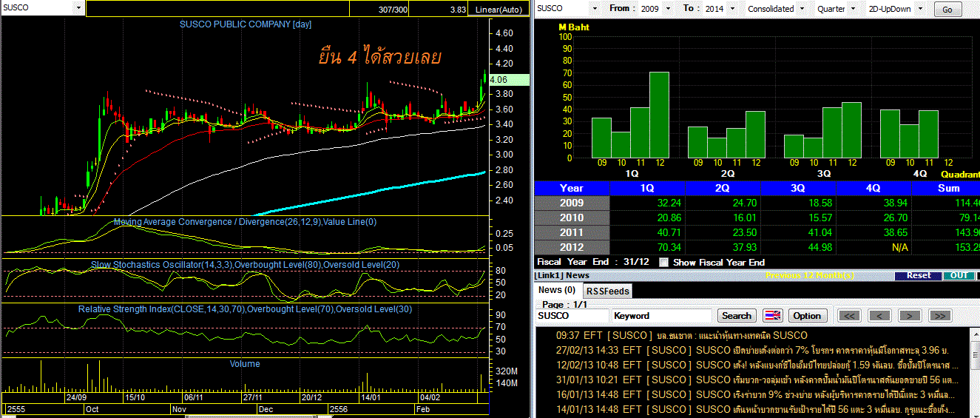Click the 3Q column header in table

coord(798,188)
